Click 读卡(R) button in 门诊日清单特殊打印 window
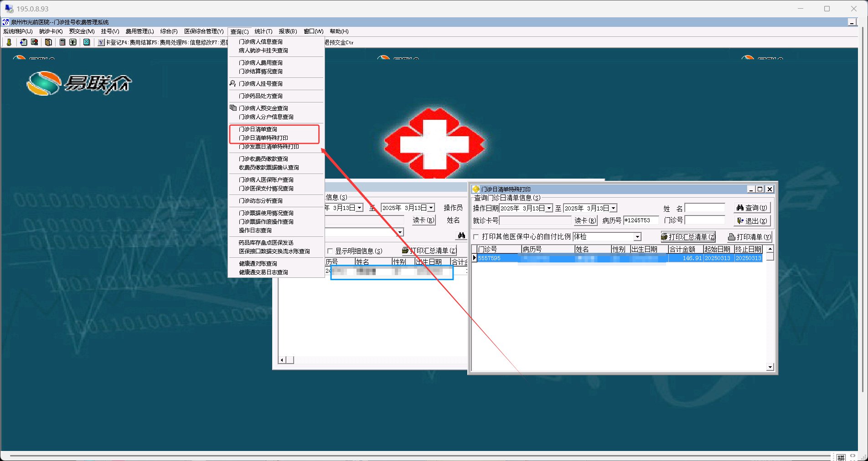 point(585,220)
